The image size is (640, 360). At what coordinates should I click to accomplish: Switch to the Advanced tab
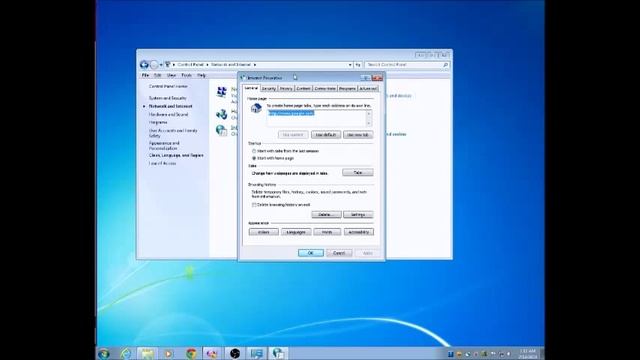coord(368,89)
